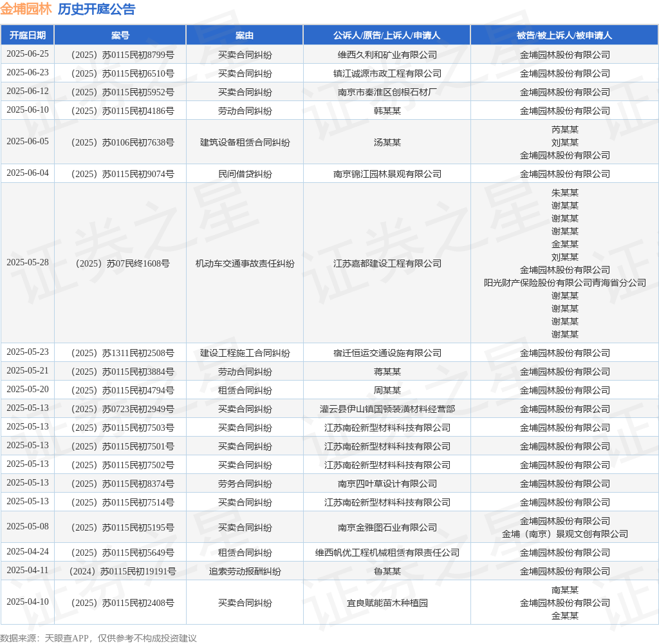659x644 pixels.
Task: Click plaintiff 维西帆优工程机械租赁有限责任公司
Action: tap(387, 553)
